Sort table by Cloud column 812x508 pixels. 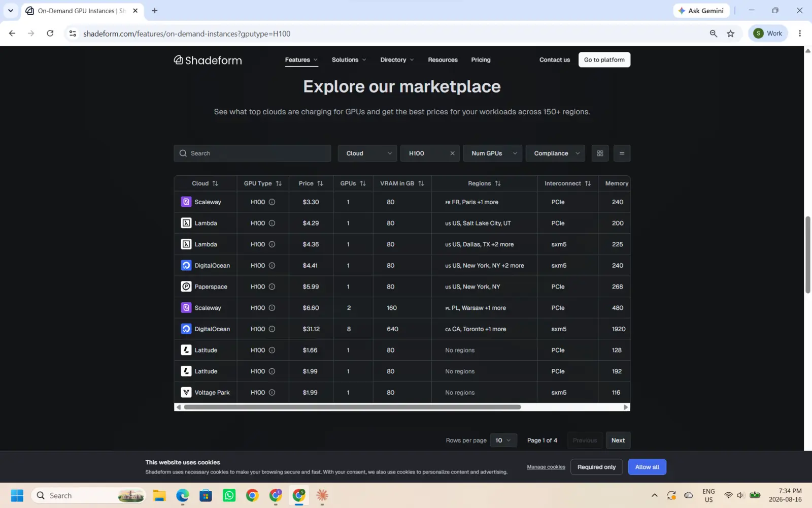[x=215, y=183]
